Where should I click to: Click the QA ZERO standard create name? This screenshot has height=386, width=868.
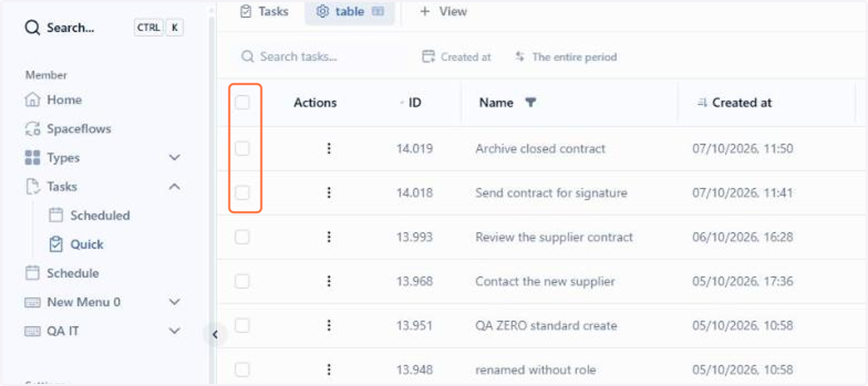point(546,325)
